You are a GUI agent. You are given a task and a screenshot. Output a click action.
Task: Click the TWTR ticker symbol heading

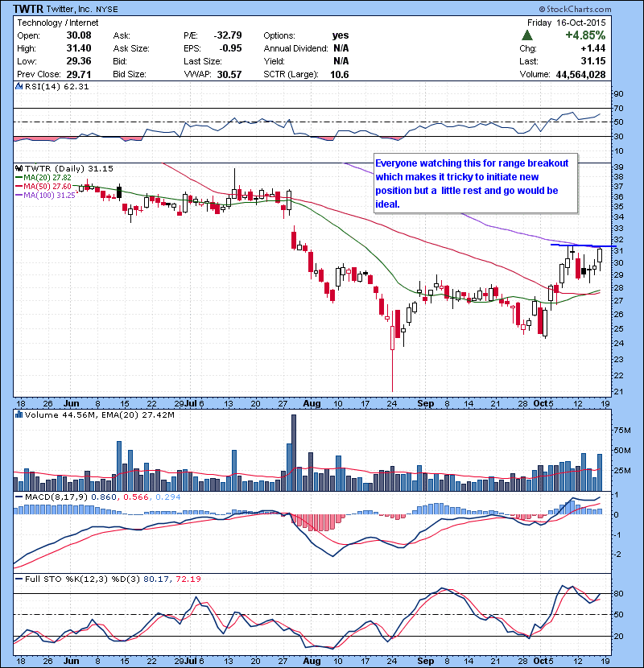click(x=28, y=9)
